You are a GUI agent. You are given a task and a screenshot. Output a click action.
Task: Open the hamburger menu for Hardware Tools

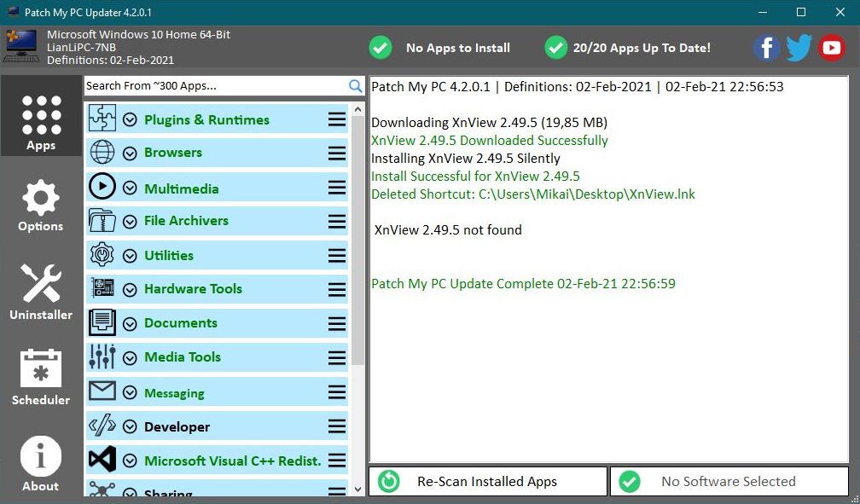click(337, 290)
